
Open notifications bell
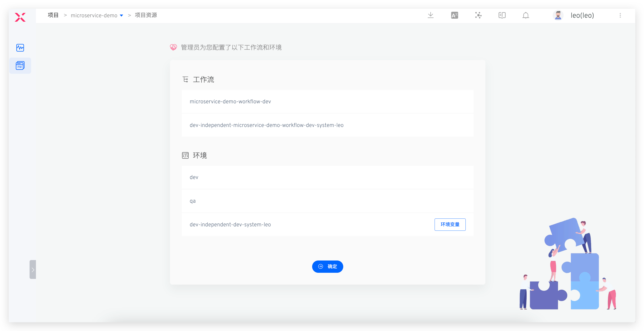(526, 16)
